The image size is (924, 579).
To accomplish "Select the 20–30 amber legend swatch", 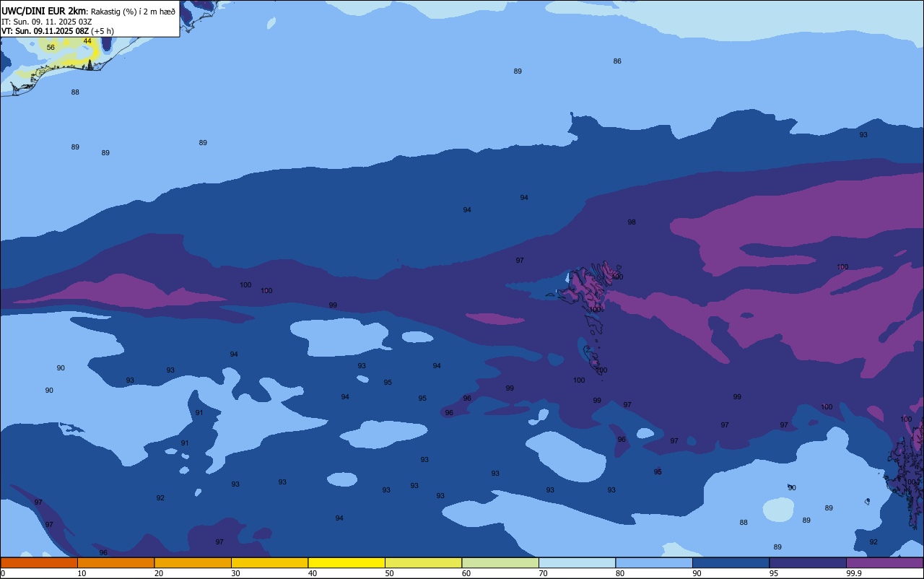I will coord(193,562).
